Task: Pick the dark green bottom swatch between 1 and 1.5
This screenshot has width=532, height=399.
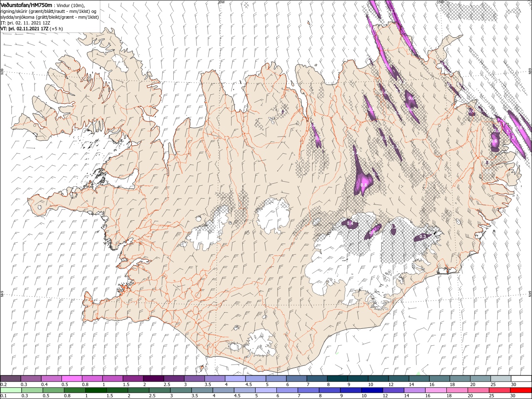Action: (96, 390)
